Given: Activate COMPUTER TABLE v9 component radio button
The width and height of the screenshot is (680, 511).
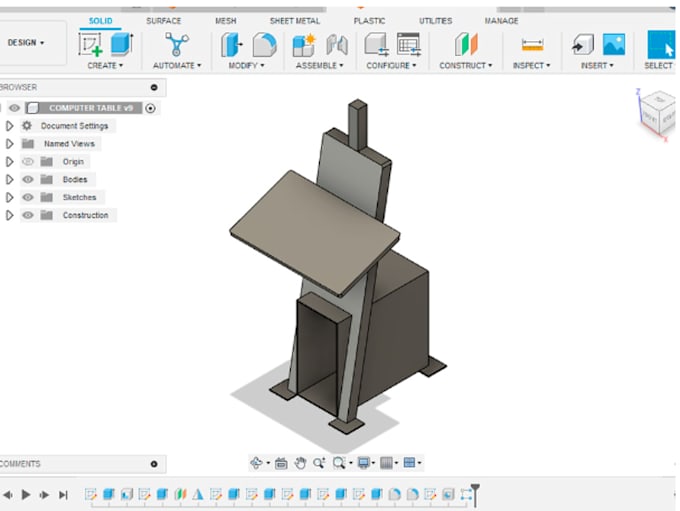Looking at the screenshot, I should (x=150, y=108).
